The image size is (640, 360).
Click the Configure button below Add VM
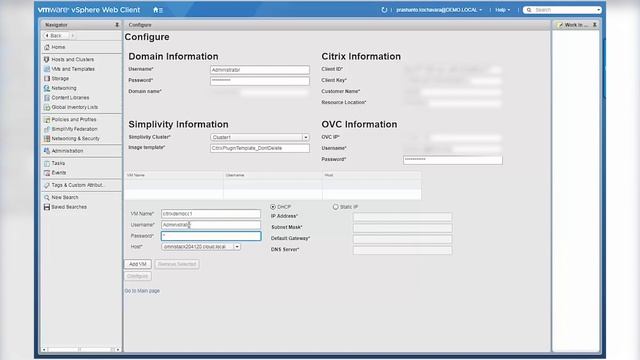click(138, 276)
